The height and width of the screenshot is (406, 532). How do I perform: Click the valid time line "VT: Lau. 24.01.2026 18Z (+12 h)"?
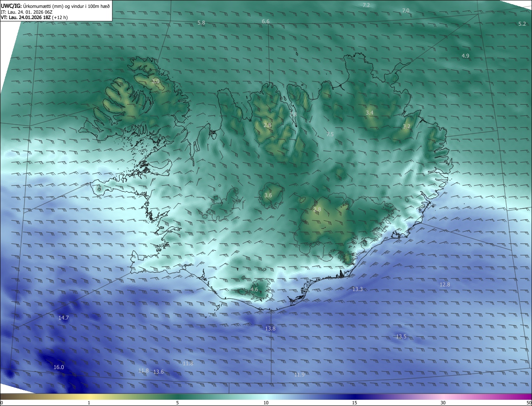pyautogui.click(x=34, y=17)
